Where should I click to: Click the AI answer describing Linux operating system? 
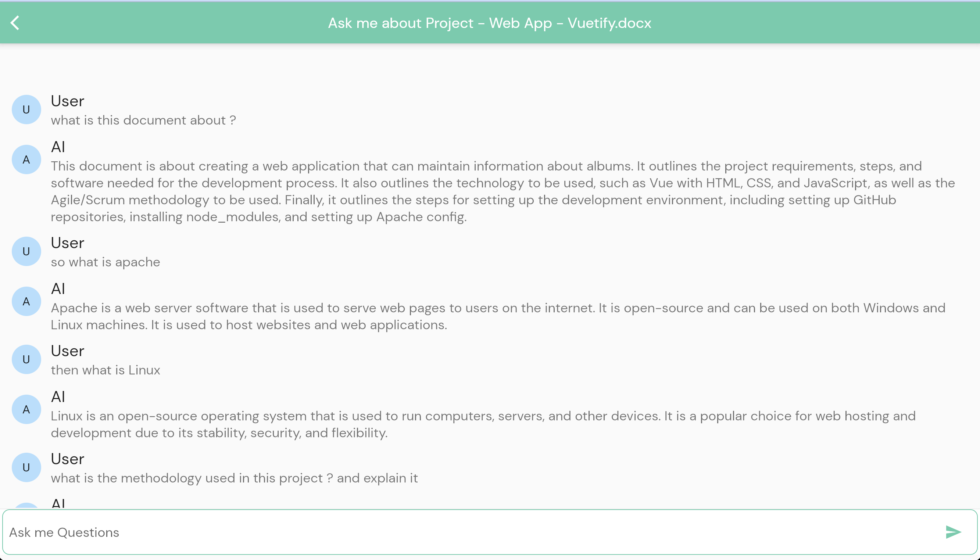483,425
